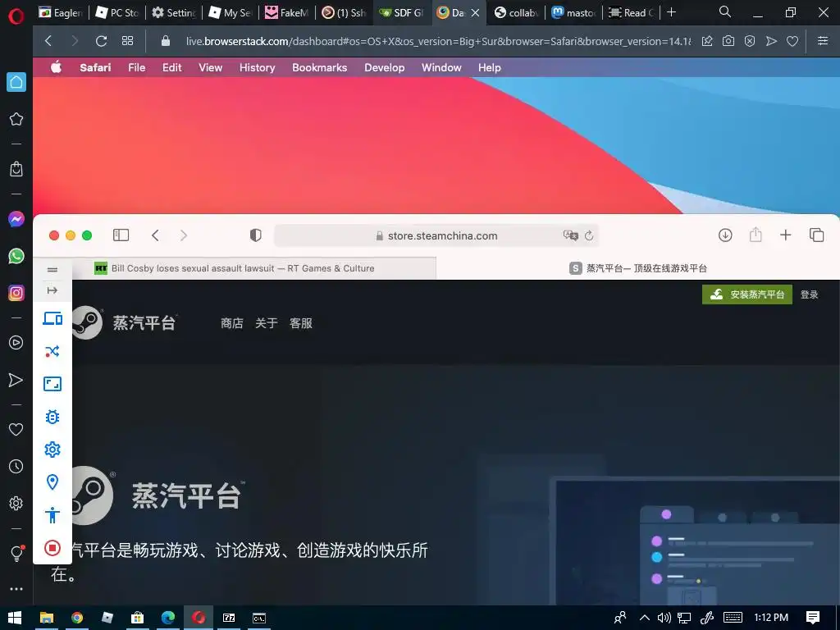Switch to the SDF Opera tab
Viewport: 840px width, 630px height.
(401, 12)
